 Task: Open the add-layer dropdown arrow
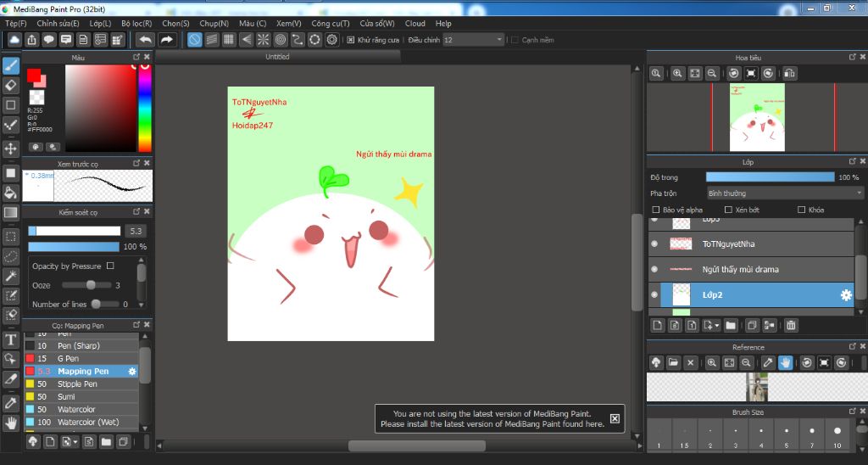pyautogui.click(x=717, y=326)
